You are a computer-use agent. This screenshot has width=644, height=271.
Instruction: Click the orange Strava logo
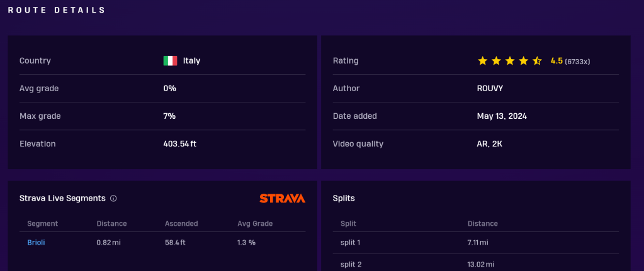pyautogui.click(x=282, y=198)
